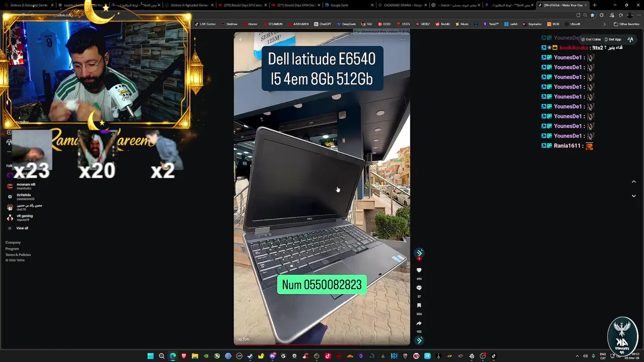Open the Windows Start menu
644x362 pixels.
[150, 356]
